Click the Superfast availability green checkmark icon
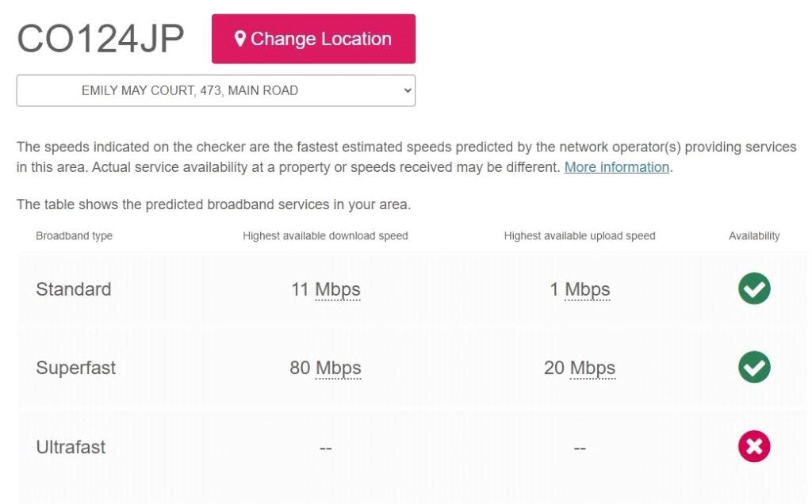Image resolution: width=812 pixels, height=504 pixels. coord(754,367)
